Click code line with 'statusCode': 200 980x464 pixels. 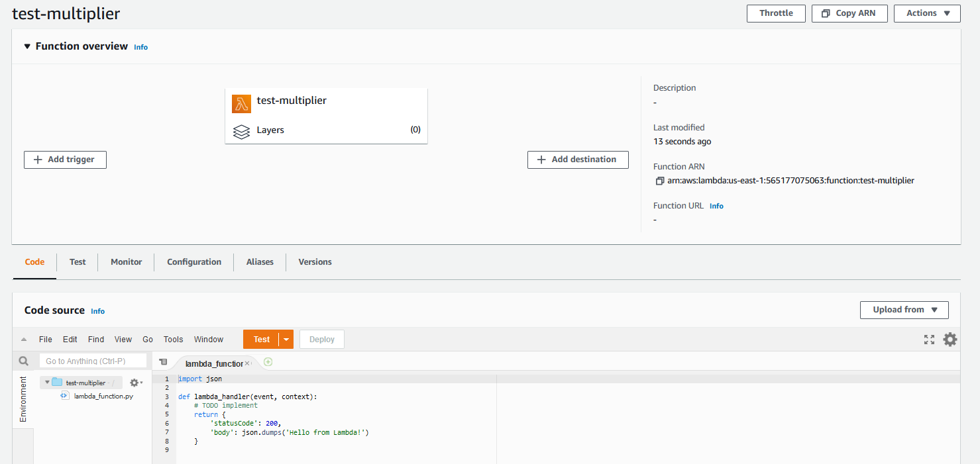246,423
